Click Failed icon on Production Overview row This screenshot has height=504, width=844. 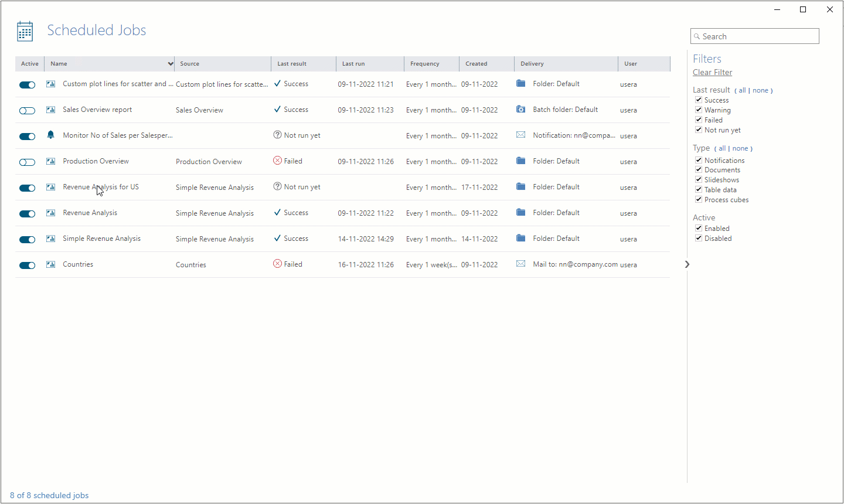[x=277, y=161]
